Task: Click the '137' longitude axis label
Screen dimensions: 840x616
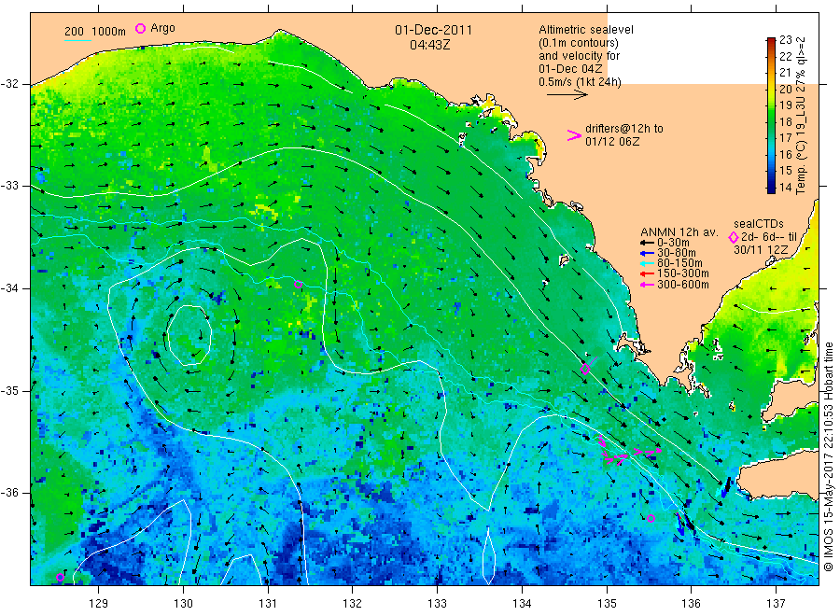Action: click(776, 603)
